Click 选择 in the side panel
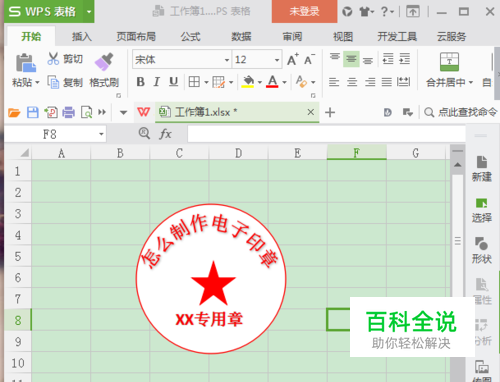 (x=482, y=210)
